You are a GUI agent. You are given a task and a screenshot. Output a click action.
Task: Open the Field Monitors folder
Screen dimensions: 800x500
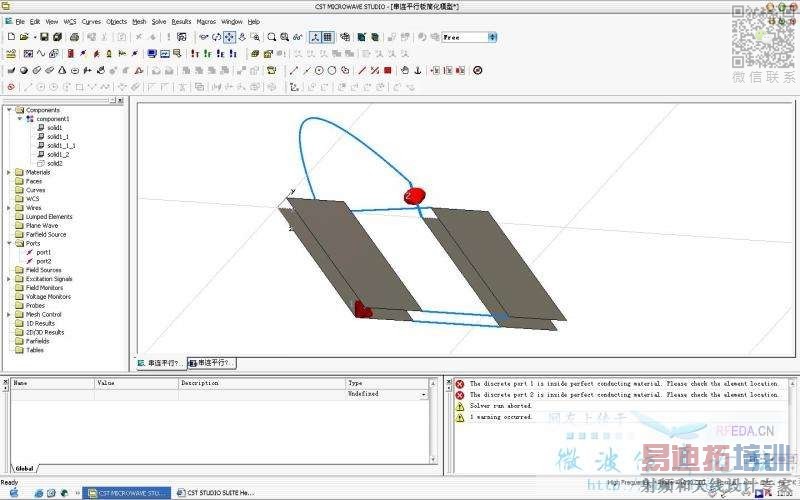[x=44, y=287]
